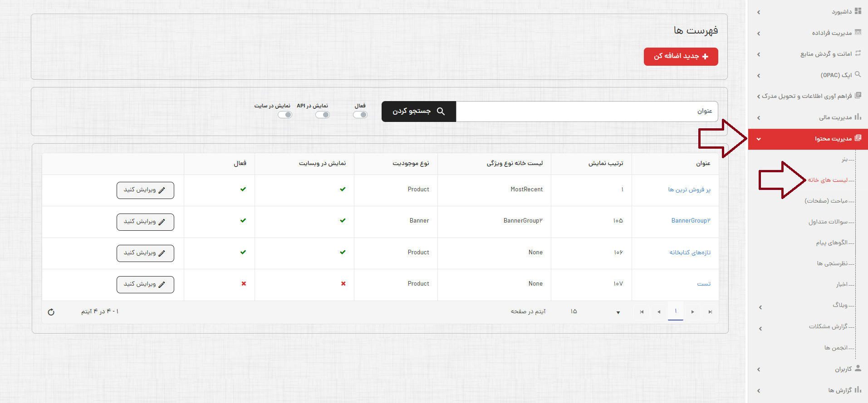Expand the مدیریت مالی menu chevron

759,118
